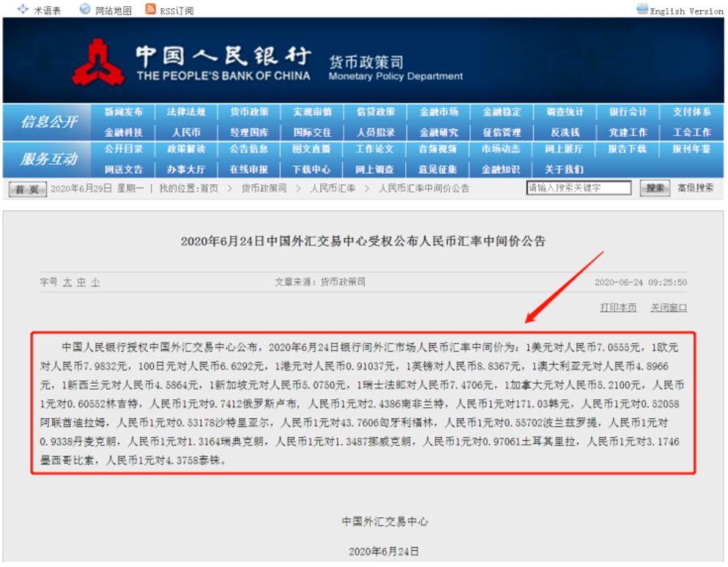Image resolution: width=728 pixels, height=567 pixels.
Task: Open 宏观审慎 navigation item
Action: pyautogui.click(x=313, y=112)
